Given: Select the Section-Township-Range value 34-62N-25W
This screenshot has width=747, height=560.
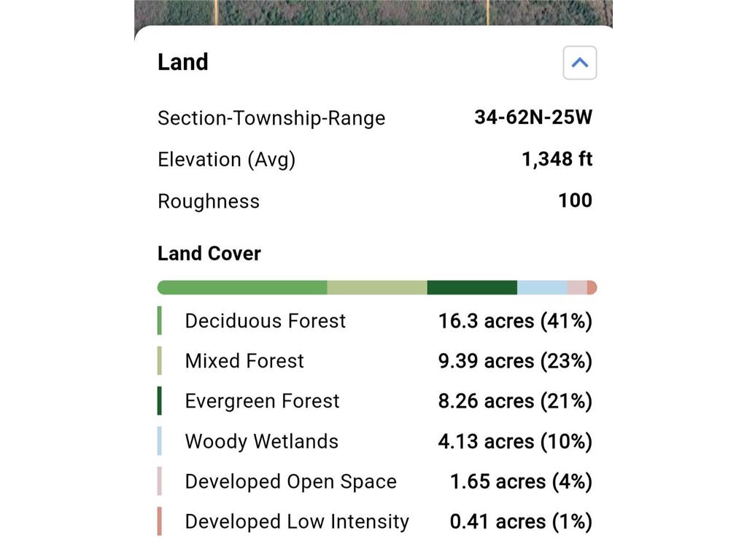Looking at the screenshot, I should 533,117.
